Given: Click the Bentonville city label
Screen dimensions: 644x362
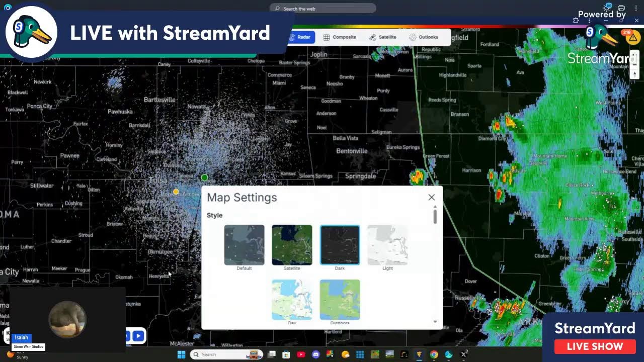Looking at the screenshot, I should click(352, 151).
